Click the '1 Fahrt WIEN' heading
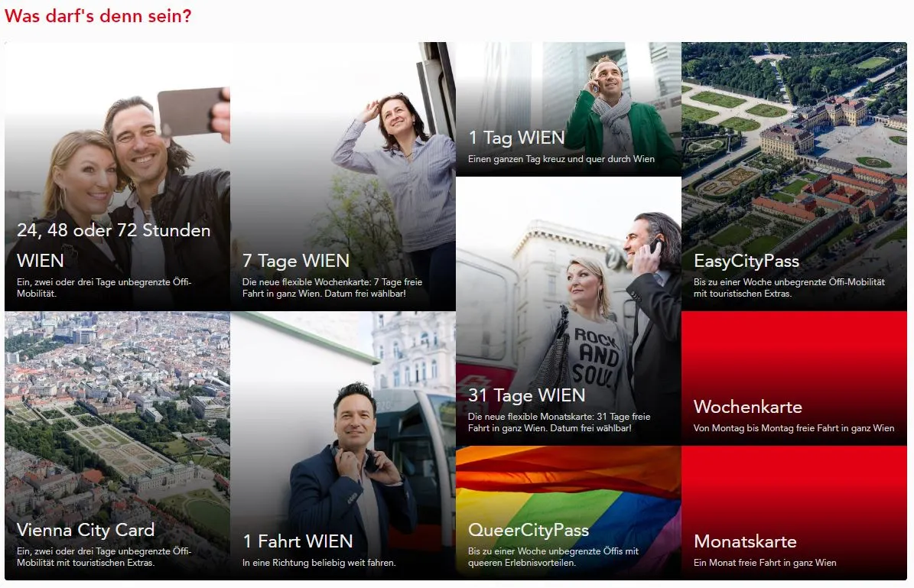 (298, 541)
